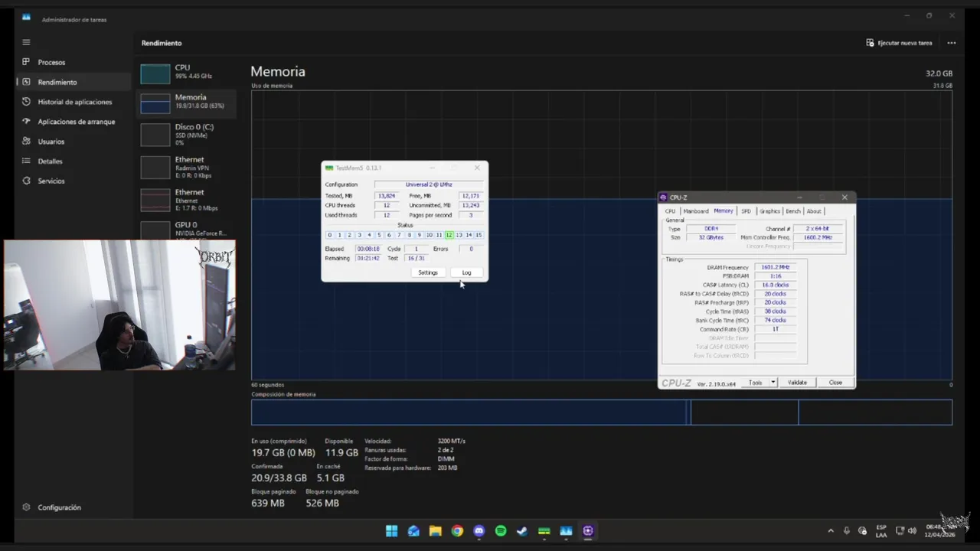Click TestMem5 status cell 0
Image resolution: width=980 pixels, height=551 pixels.
point(330,235)
